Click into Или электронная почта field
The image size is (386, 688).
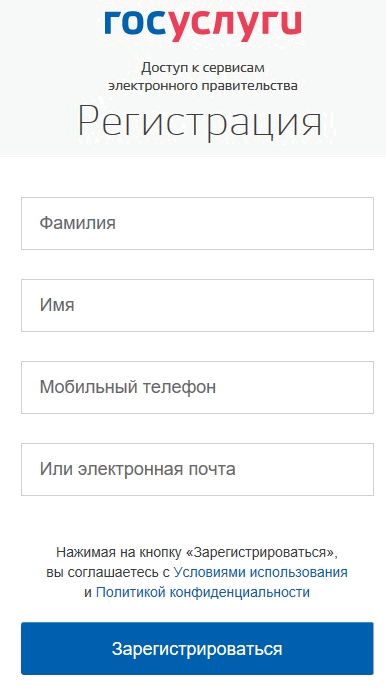coord(197,469)
